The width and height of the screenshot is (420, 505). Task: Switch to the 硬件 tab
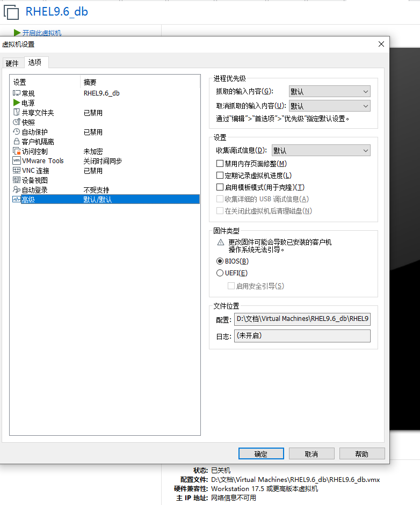(12, 63)
